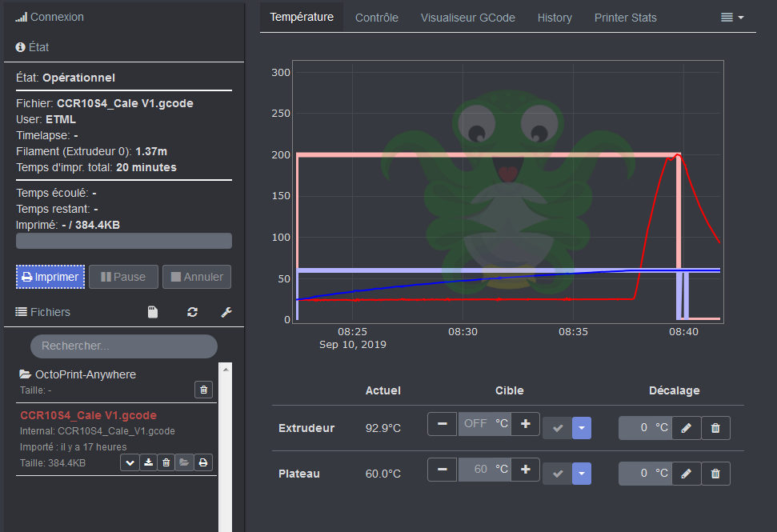777x532 pixels.
Task: Collapse the Fichiers panel header
Action: pos(43,312)
